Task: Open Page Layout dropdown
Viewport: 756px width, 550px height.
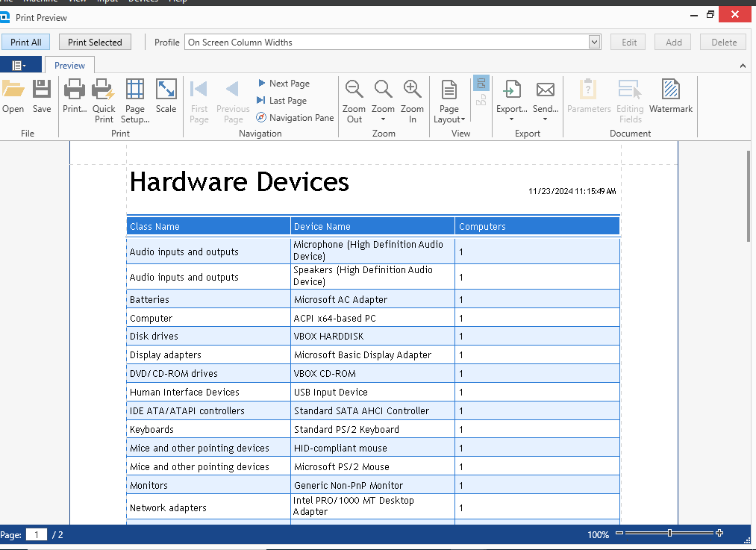Action: (449, 101)
